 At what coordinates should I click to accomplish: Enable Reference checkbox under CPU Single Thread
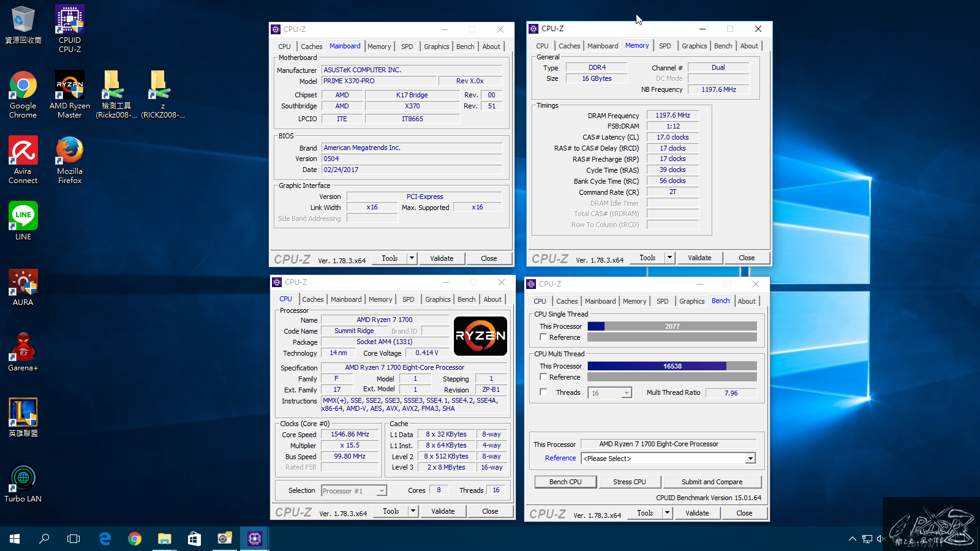(x=543, y=337)
